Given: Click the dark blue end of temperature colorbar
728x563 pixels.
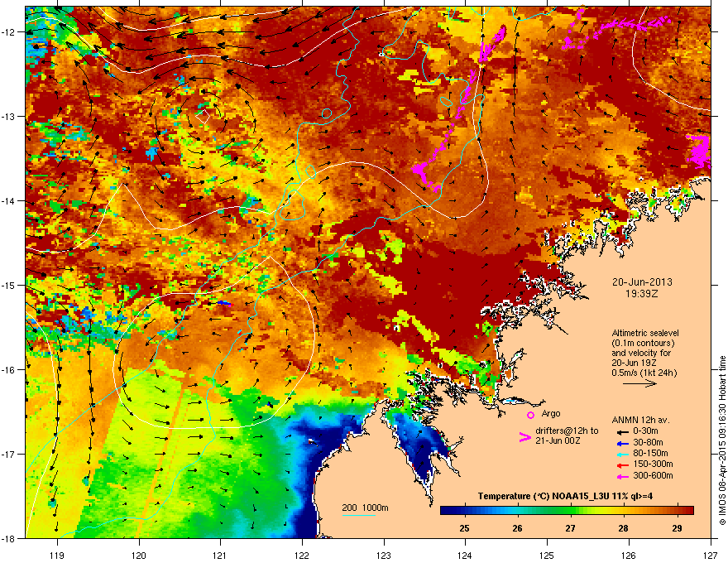Looking at the screenshot, I should (447, 510).
